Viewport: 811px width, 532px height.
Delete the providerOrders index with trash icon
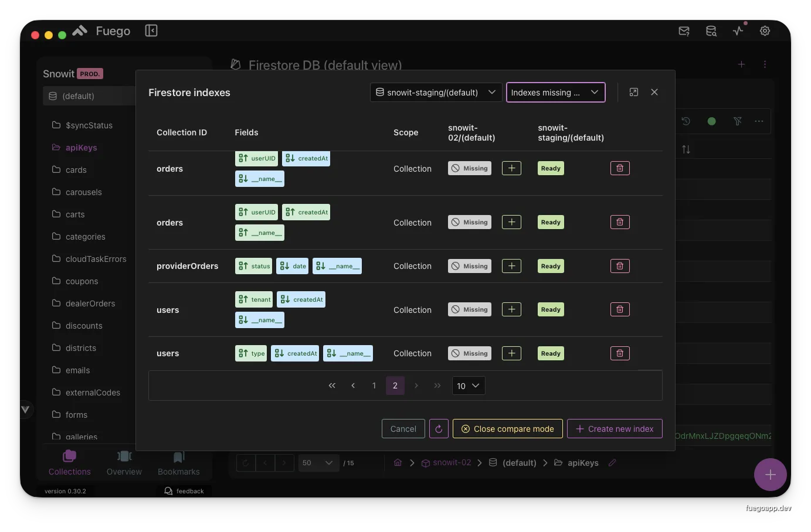pyautogui.click(x=620, y=266)
